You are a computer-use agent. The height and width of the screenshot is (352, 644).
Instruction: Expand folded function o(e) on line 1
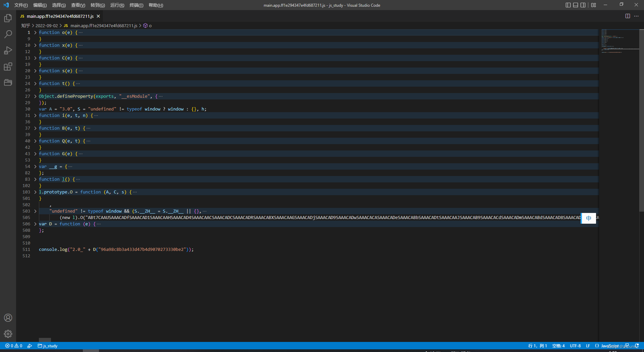[35, 33]
